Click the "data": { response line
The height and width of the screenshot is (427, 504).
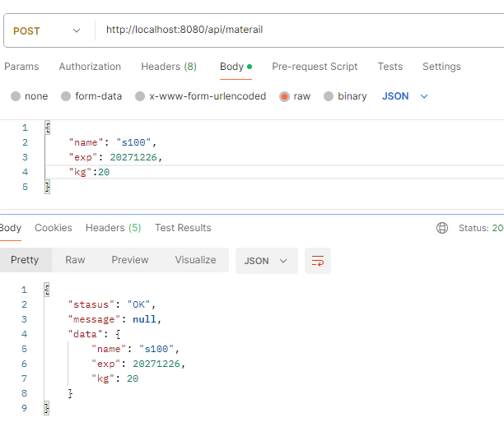coord(94,334)
